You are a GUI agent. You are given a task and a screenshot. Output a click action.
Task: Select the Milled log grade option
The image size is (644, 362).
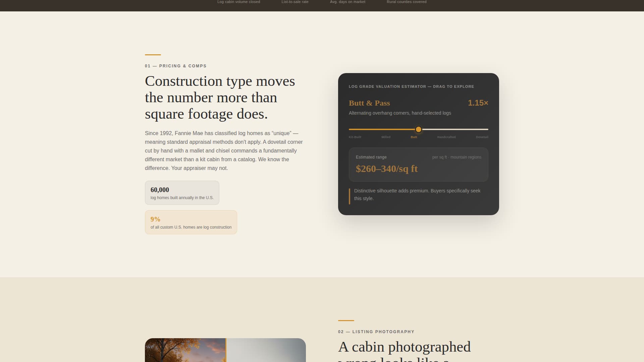[x=386, y=137]
